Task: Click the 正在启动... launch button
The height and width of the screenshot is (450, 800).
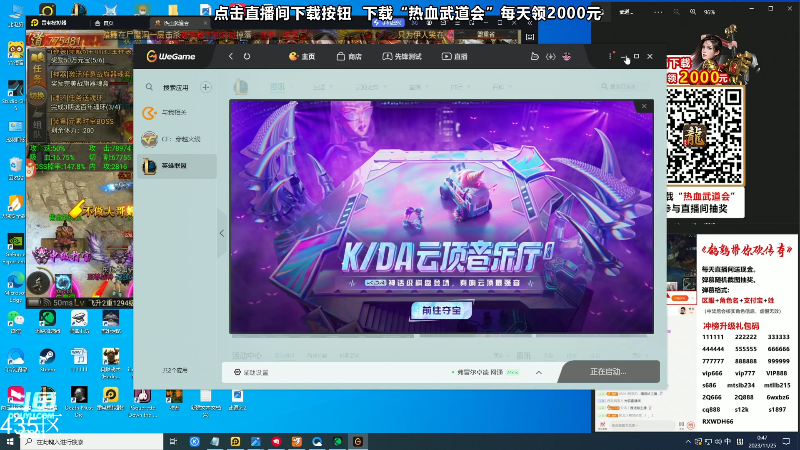Action: (609, 372)
